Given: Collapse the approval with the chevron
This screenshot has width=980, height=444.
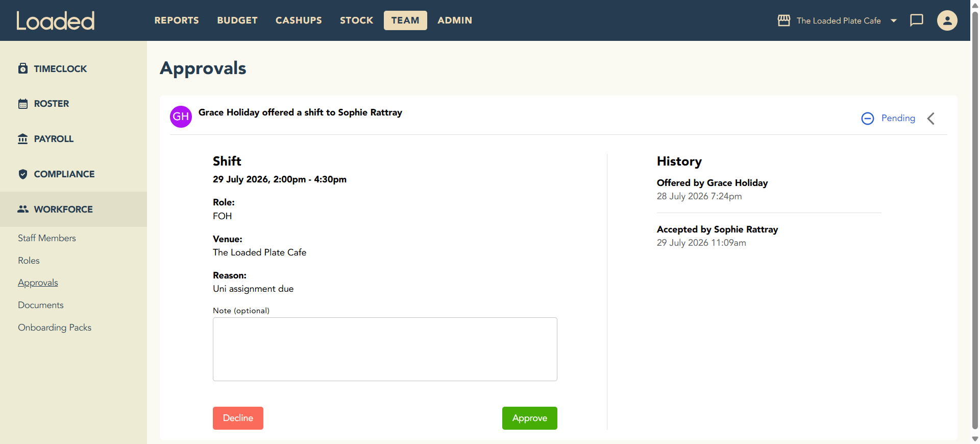Looking at the screenshot, I should 931,119.
